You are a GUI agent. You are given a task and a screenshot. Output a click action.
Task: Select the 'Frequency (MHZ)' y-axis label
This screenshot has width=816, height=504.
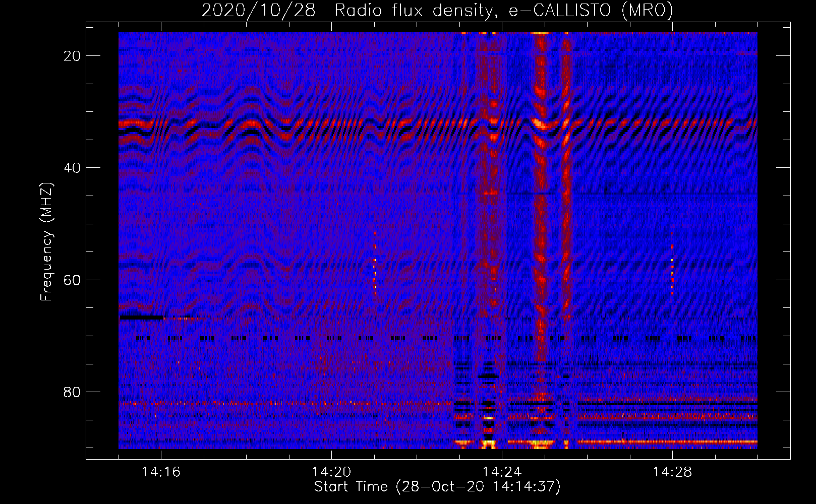point(46,242)
